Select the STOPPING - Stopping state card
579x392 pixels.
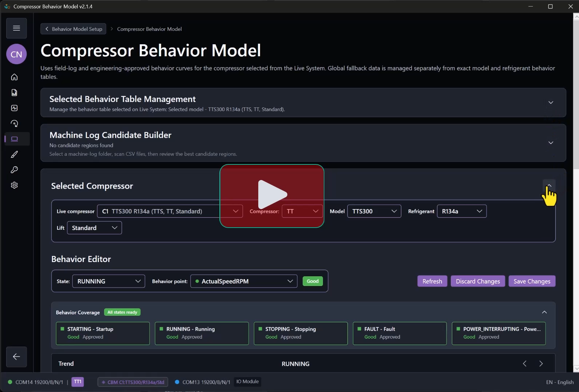click(x=301, y=333)
